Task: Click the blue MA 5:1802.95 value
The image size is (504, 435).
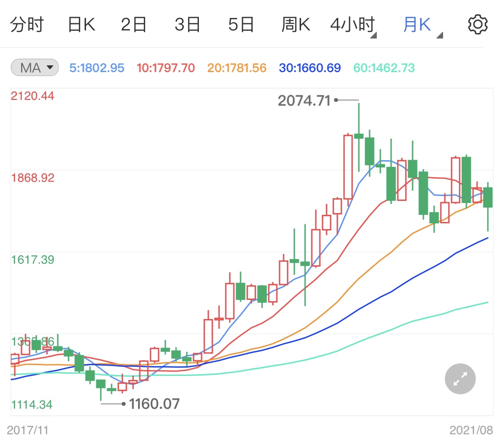Action: click(x=97, y=67)
